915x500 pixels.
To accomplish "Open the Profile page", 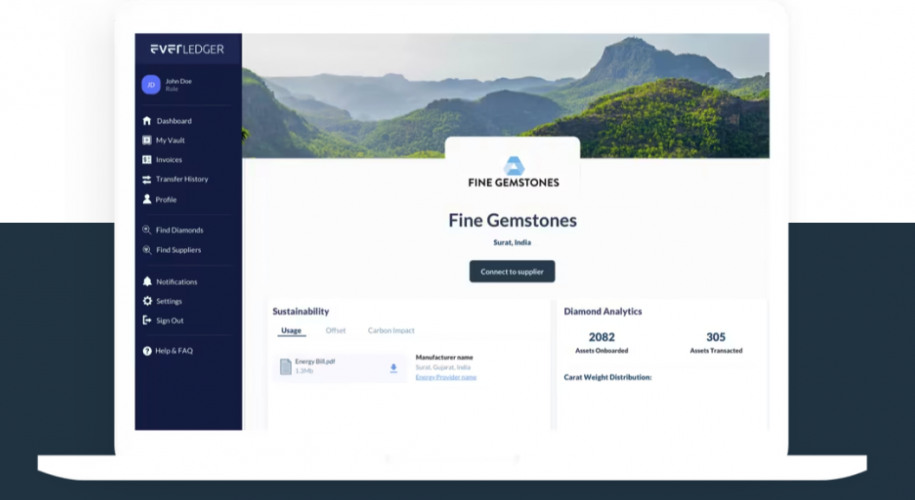I will click(x=166, y=200).
